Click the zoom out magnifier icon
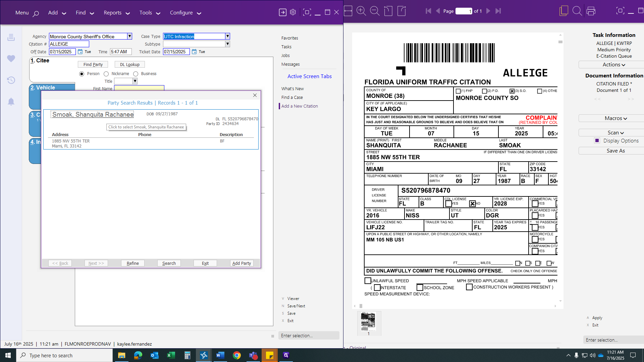Viewport: 644px width, 362px height. tap(374, 11)
